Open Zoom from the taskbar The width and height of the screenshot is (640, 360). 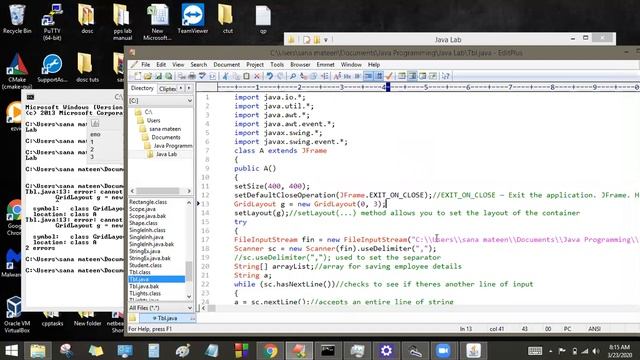(x=443, y=351)
